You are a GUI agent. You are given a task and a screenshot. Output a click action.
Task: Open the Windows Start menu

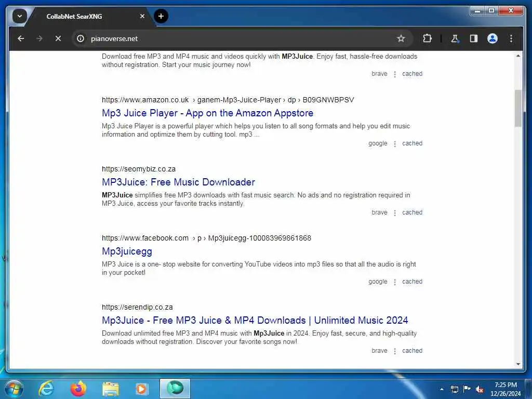point(13,389)
